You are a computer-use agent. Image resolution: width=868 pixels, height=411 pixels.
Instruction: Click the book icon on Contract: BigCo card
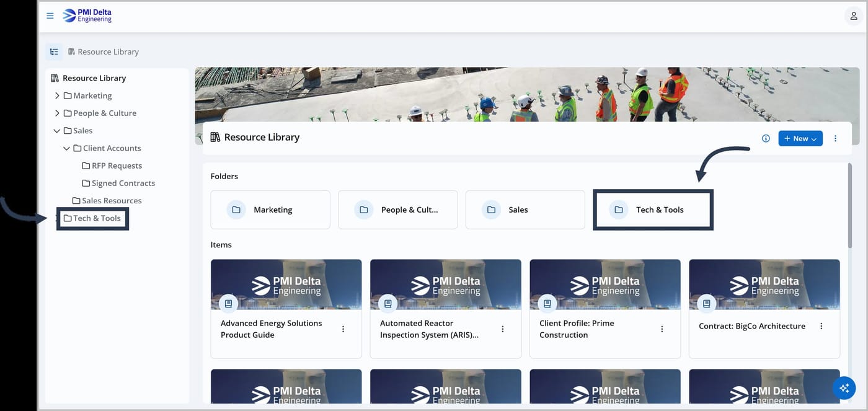706,304
